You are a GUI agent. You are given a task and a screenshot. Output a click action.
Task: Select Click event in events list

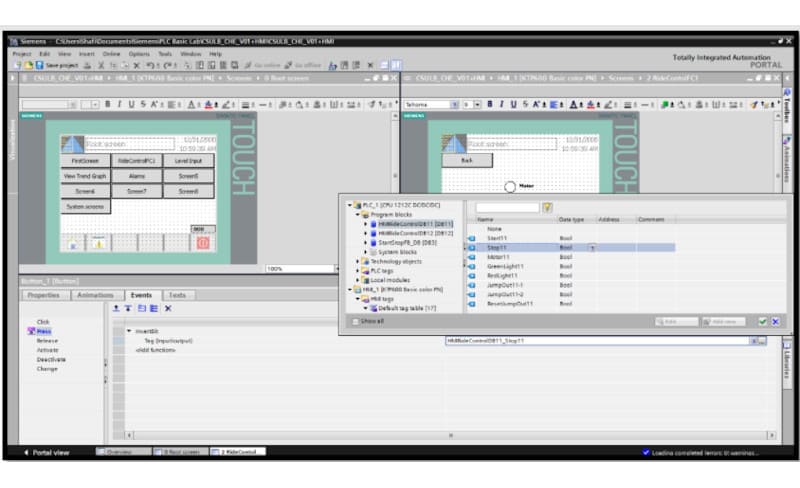point(43,322)
